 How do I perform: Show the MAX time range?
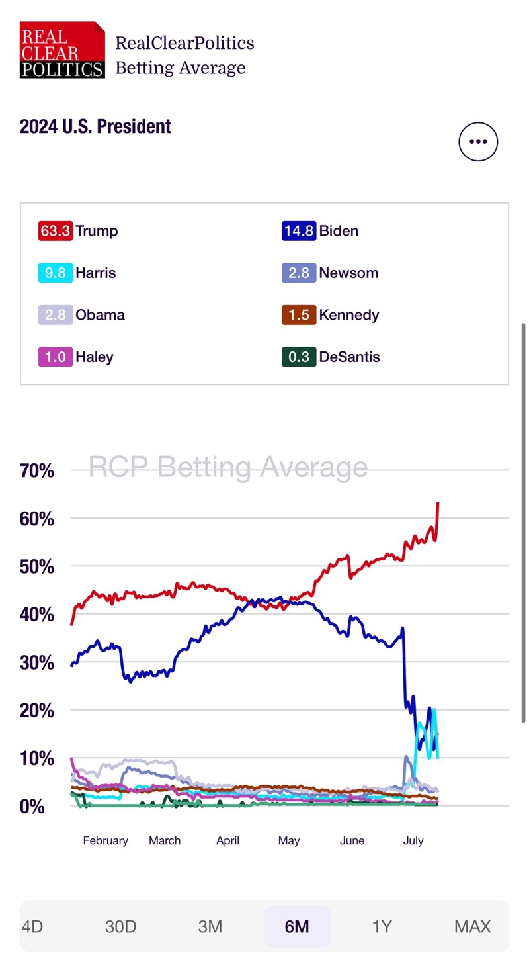[x=472, y=926]
